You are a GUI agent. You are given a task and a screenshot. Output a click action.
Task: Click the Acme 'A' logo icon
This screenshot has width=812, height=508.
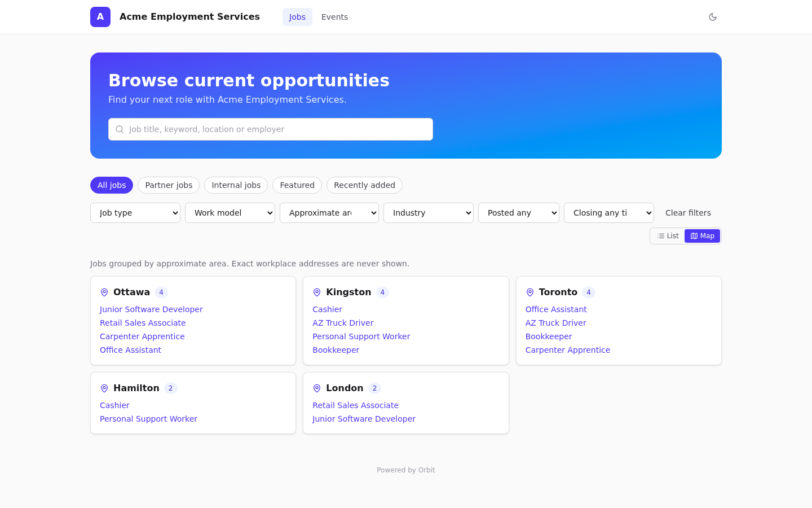coord(100,17)
